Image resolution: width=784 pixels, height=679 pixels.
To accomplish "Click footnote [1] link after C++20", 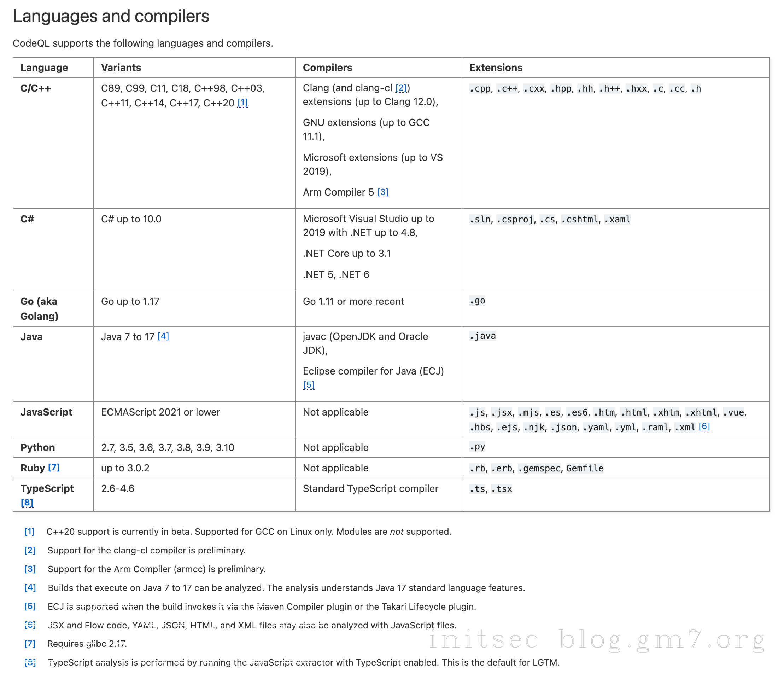I will tap(242, 103).
